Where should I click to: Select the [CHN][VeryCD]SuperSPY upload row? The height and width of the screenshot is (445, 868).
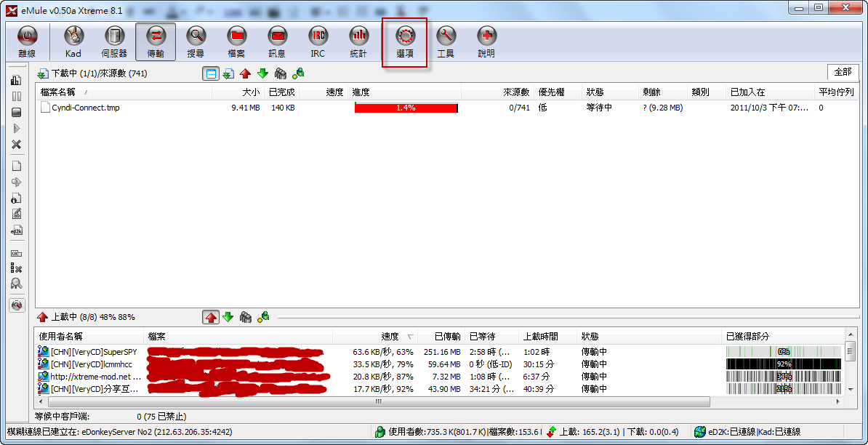pyautogui.click(x=441, y=351)
